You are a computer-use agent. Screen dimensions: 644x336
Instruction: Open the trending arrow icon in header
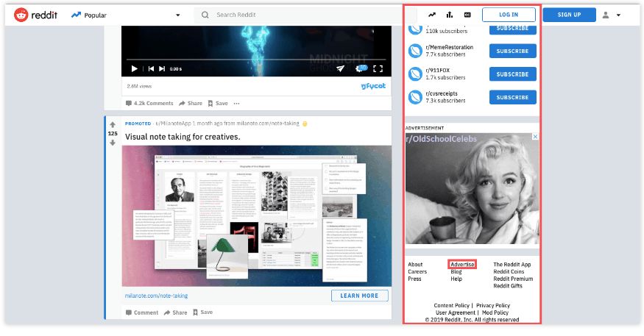(x=431, y=15)
